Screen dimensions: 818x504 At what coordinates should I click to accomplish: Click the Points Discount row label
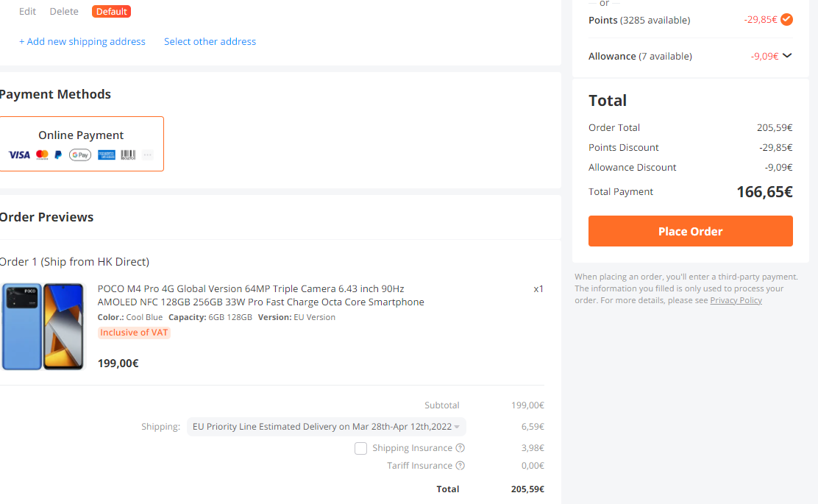coord(623,148)
